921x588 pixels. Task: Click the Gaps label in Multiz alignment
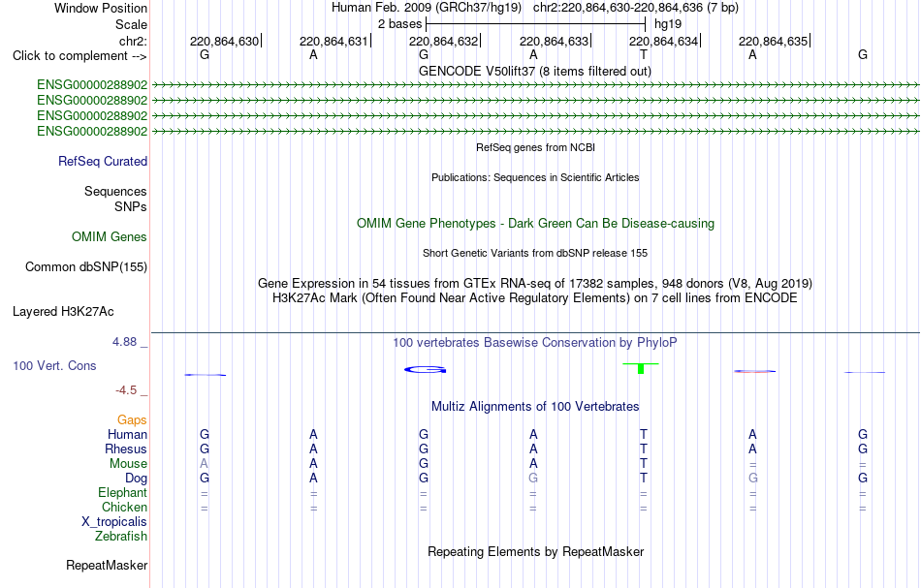pos(132,420)
